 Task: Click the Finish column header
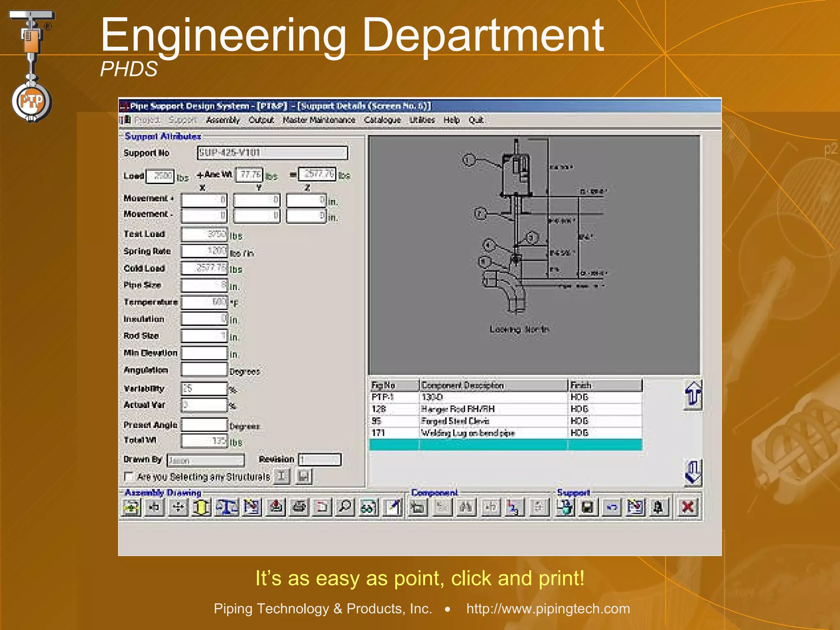click(605, 386)
